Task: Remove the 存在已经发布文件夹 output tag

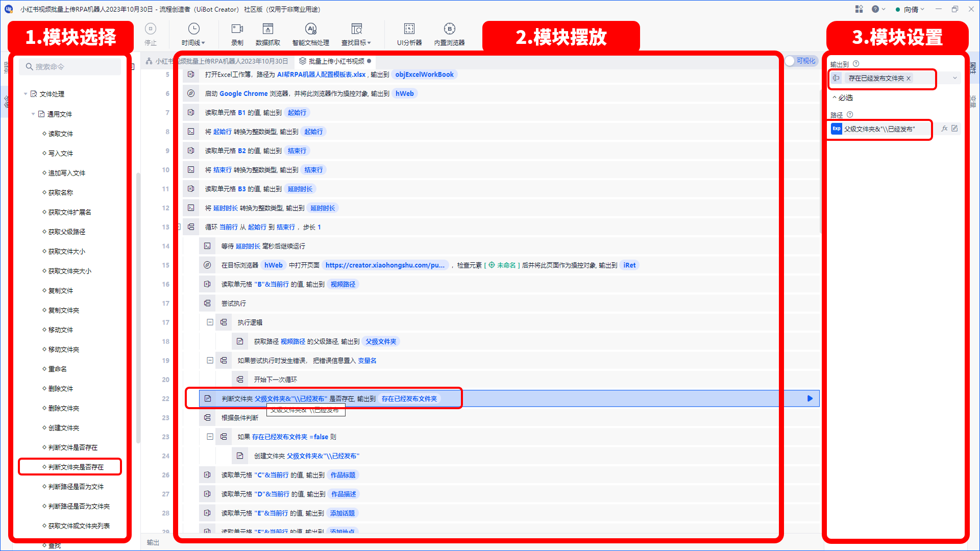Action: (909, 78)
